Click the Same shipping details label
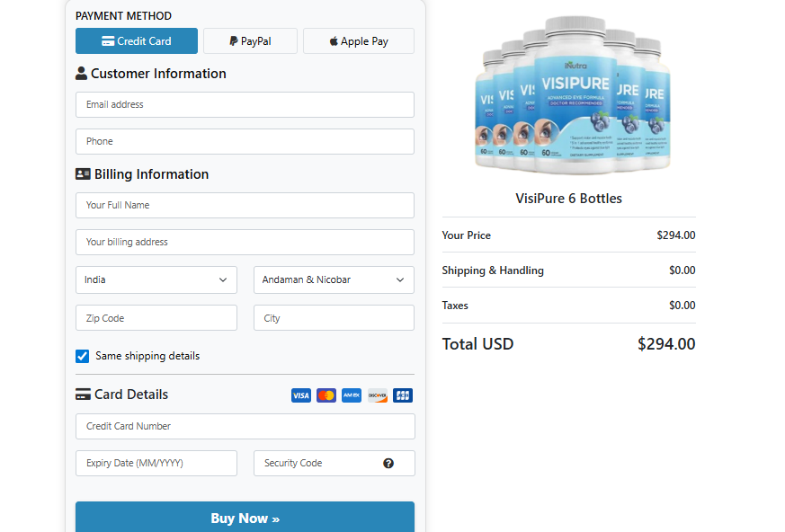 pos(147,356)
